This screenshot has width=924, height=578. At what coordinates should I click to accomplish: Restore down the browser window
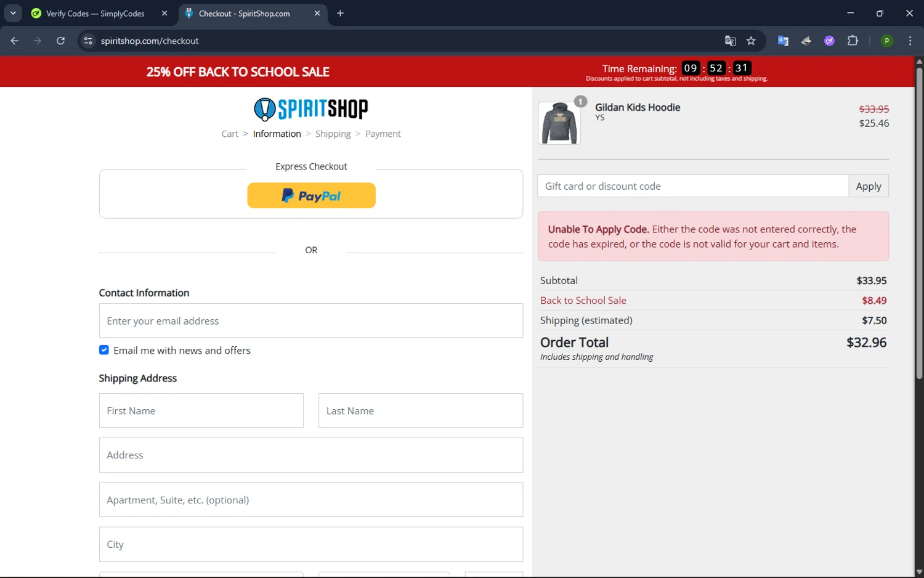coord(880,13)
